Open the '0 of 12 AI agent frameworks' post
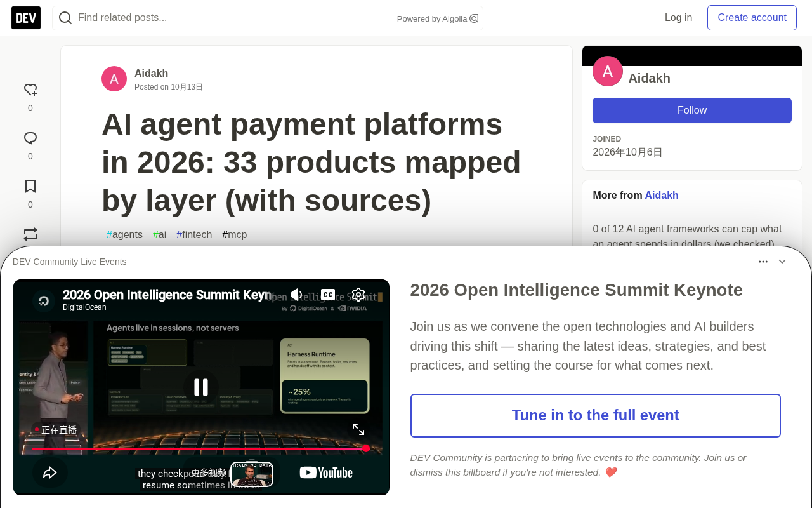The height and width of the screenshot is (508, 812). (687, 236)
